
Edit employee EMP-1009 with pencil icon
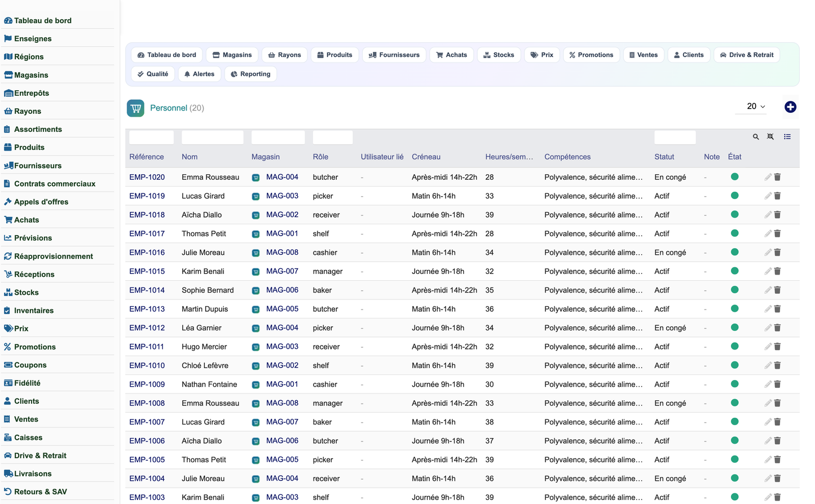click(x=768, y=384)
